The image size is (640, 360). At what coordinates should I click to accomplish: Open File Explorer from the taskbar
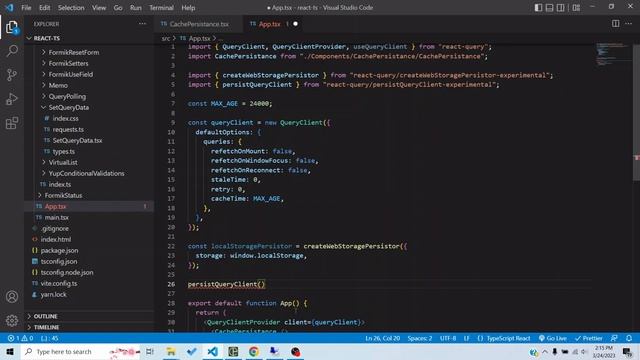tap(171, 351)
